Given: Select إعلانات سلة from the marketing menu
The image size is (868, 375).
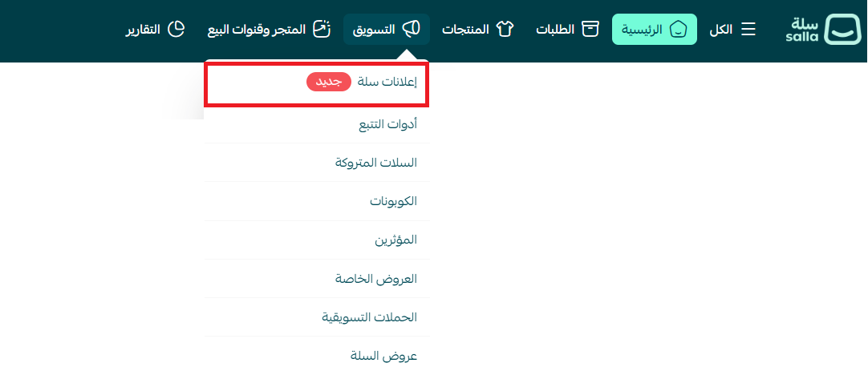Looking at the screenshot, I should (387, 84).
